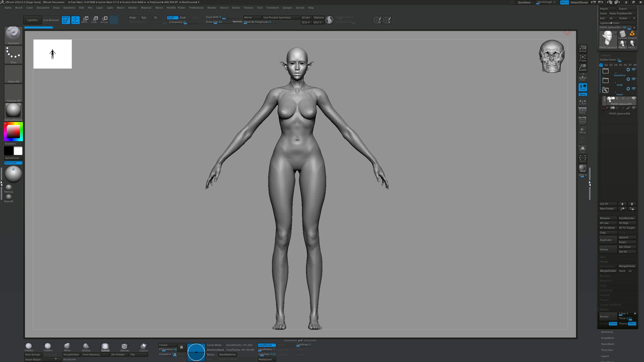
Task: Toggle the Persp perspective view
Action: pos(583,111)
